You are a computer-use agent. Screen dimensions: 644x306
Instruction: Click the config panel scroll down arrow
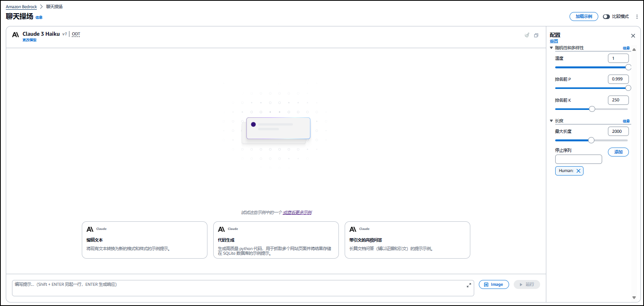coord(634,298)
